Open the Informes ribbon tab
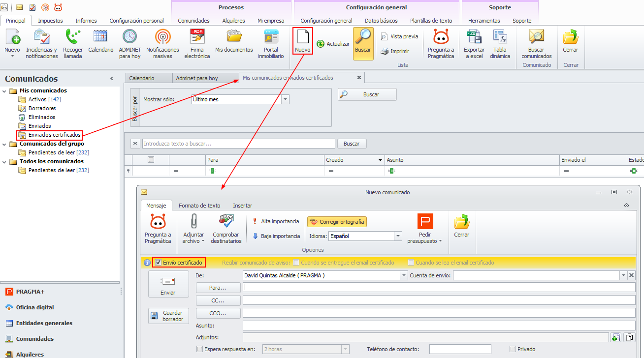 [x=86, y=21]
